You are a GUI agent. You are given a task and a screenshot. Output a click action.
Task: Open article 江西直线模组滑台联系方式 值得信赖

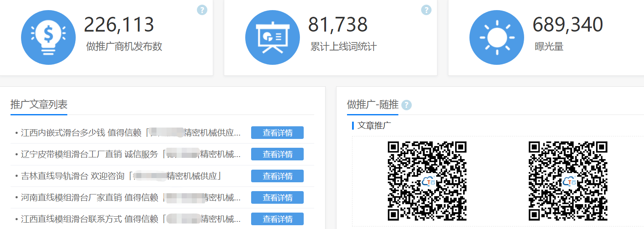pyautogui.click(x=131, y=219)
